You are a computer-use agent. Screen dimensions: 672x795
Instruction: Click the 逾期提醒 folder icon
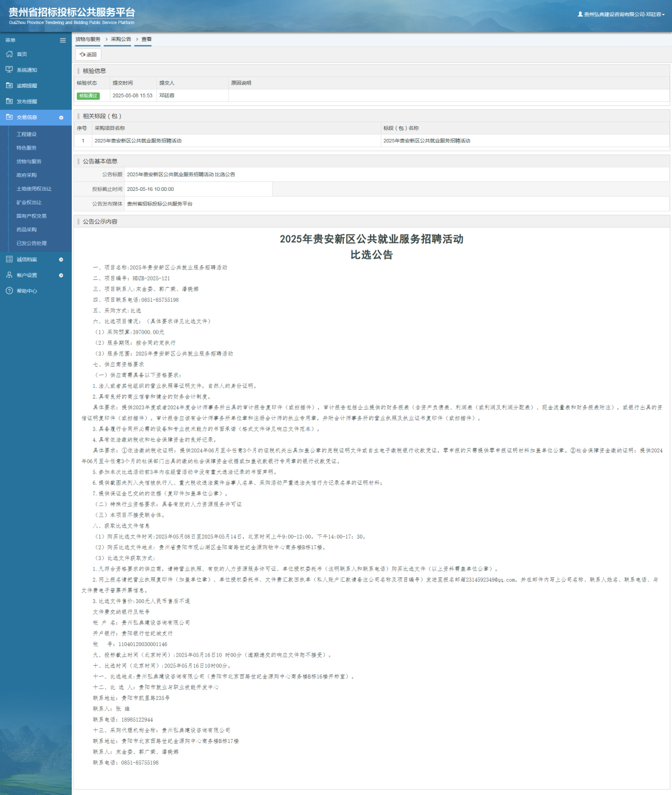(x=8, y=86)
